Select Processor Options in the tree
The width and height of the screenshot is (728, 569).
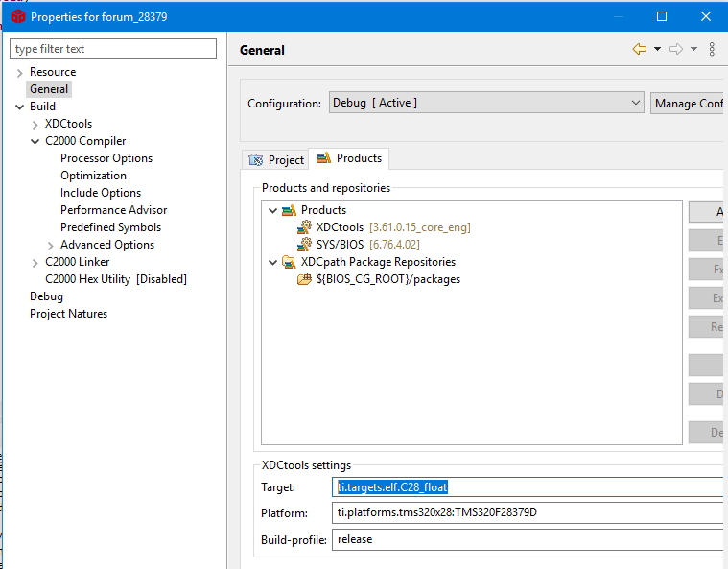coord(106,158)
